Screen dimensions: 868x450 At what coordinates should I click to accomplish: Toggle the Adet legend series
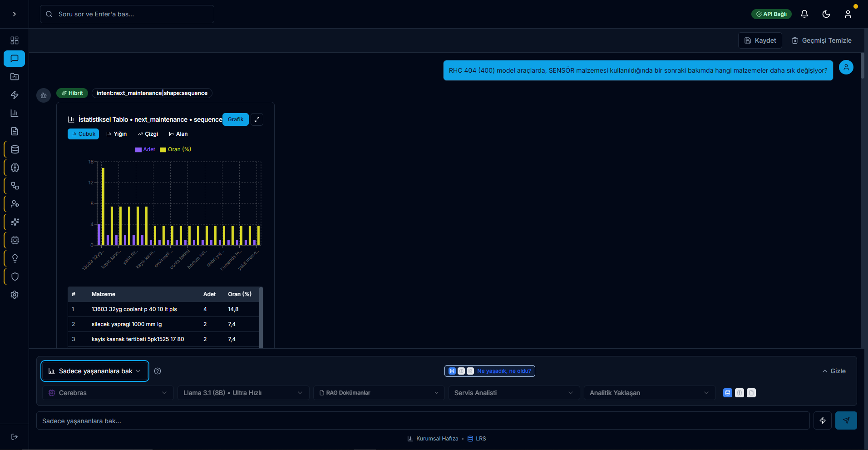point(145,149)
